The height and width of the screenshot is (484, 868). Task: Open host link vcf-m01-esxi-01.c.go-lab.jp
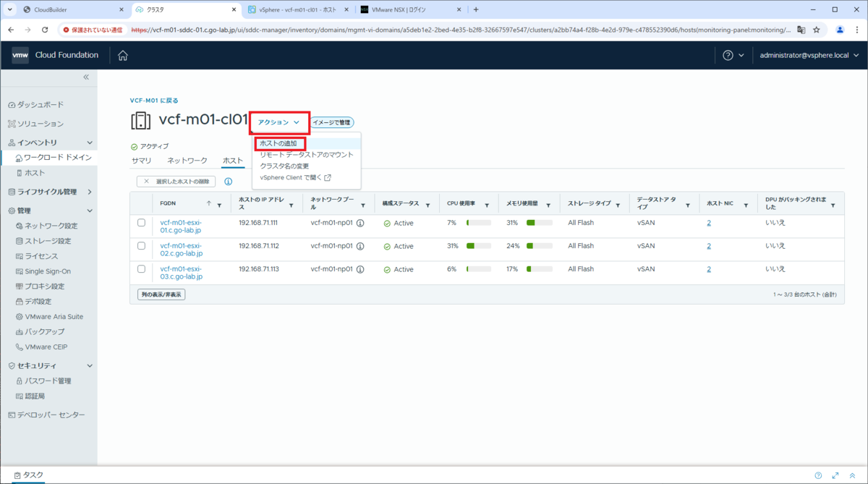pyautogui.click(x=181, y=226)
